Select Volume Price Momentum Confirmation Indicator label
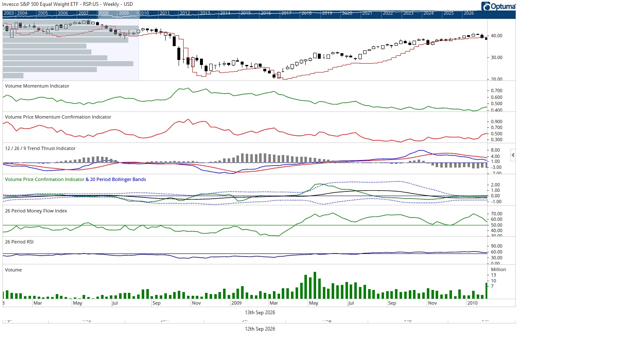The width and height of the screenshot is (644, 362). [x=58, y=117]
